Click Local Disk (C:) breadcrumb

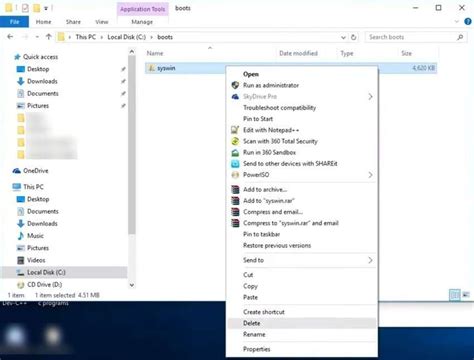[x=126, y=37]
